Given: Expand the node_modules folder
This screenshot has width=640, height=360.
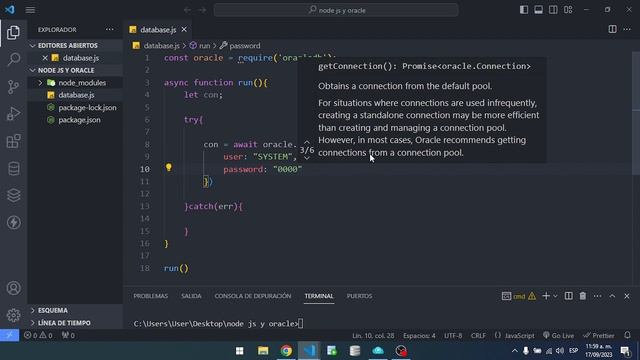Looking at the screenshot, I should pos(40,83).
